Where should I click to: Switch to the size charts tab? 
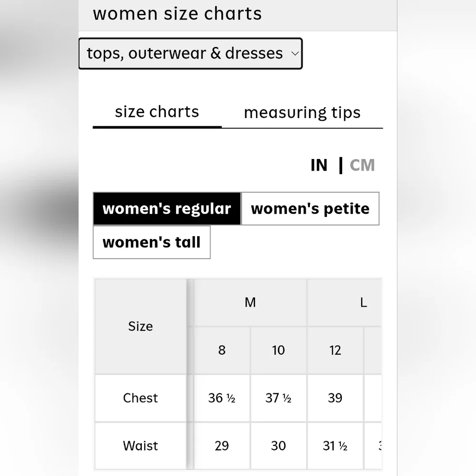click(x=157, y=112)
